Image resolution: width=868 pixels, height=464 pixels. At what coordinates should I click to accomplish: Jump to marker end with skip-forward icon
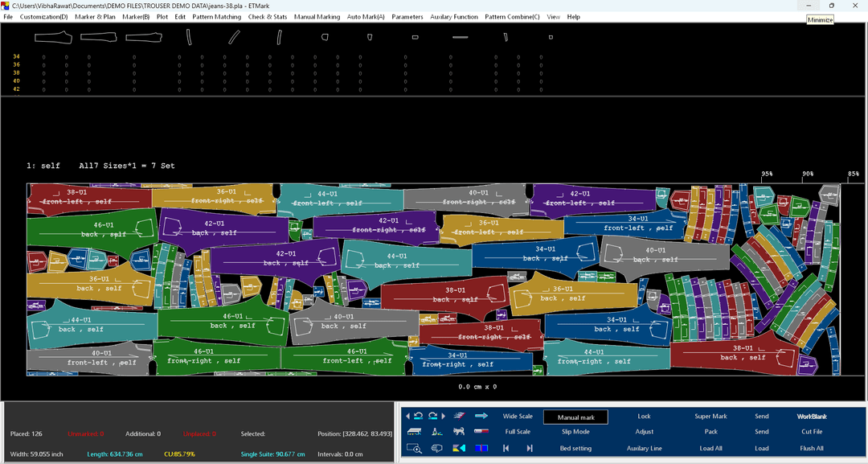pos(529,448)
